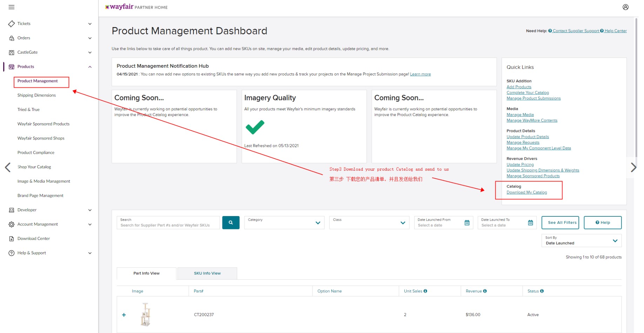The width and height of the screenshot is (644, 333).
Task: Click the cat tree product thumbnail
Action: [x=146, y=314]
